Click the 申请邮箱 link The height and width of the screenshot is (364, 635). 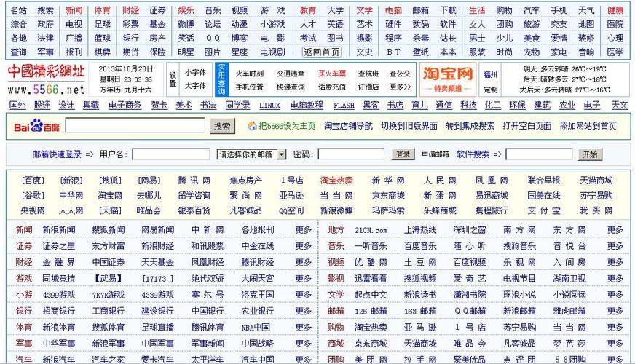click(435, 154)
